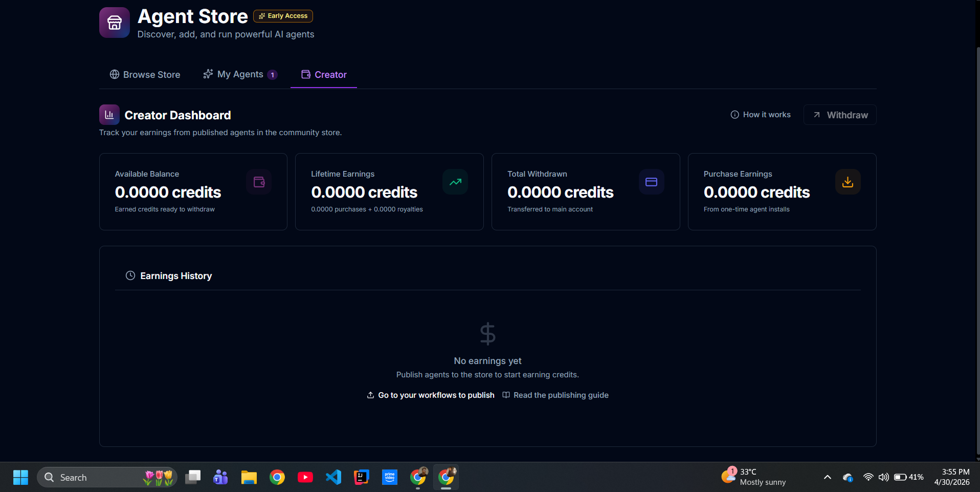Switch to the My Agents tab
The width and height of the screenshot is (980, 492).
tap(240, 75)
